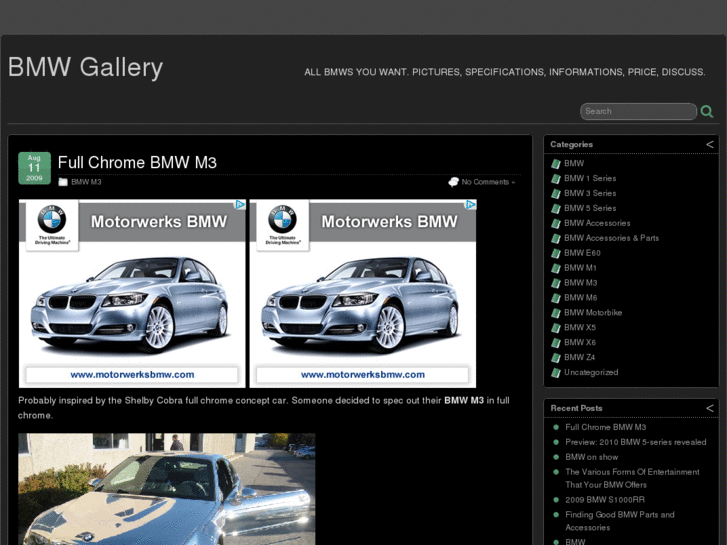Viewport: 727px width, 545px height.
Task: Focus the Search input field
Action: (x=638, y=111)
